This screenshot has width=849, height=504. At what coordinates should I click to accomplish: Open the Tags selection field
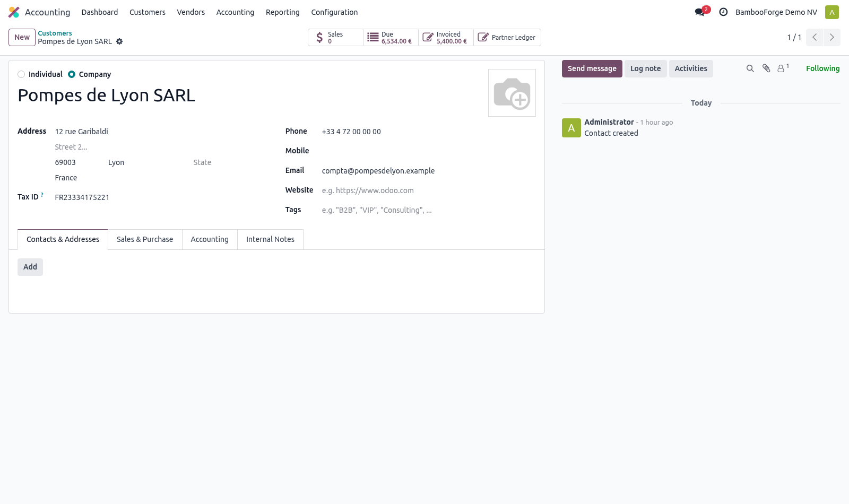(429, 210)
